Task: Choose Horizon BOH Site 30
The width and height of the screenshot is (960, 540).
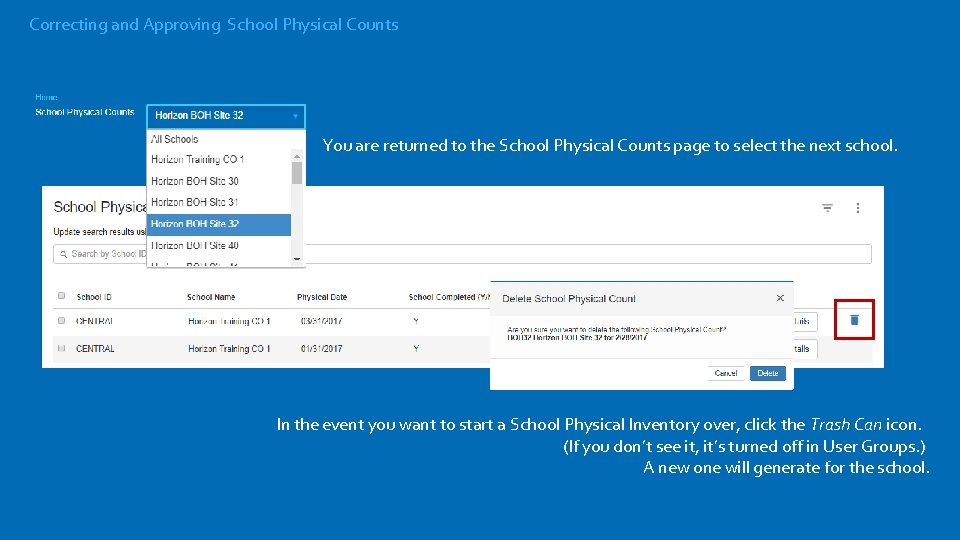Action: pos(195,181)
